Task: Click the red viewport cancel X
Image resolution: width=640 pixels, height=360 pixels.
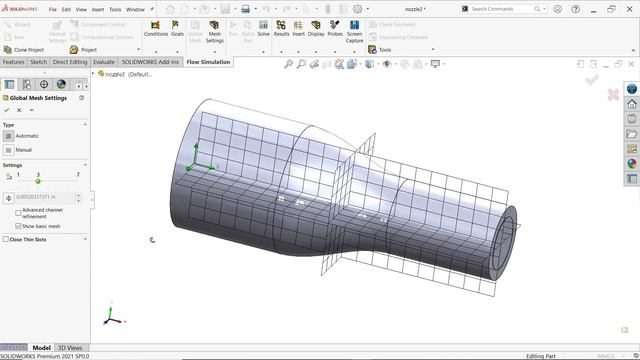Action: [x=613, y=95]
